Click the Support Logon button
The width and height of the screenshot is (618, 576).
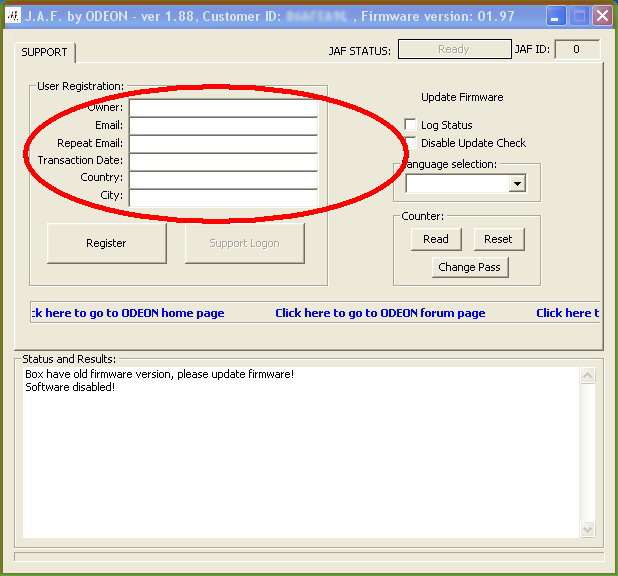(244, 243)
